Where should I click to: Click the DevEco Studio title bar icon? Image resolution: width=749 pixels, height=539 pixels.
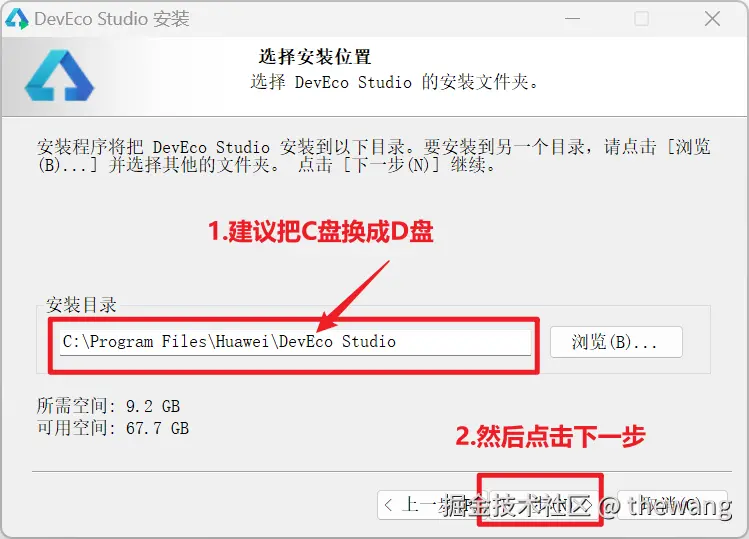16,19
